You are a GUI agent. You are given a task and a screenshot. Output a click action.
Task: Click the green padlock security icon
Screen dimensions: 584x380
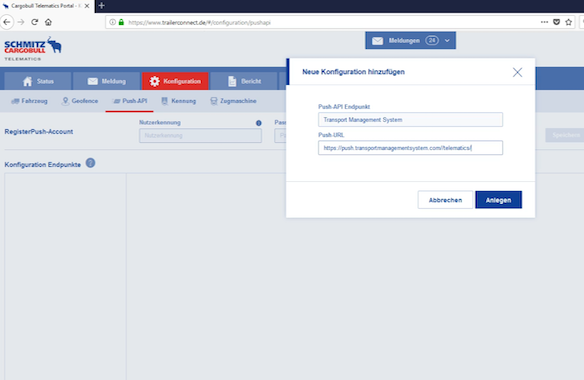click(x=121, y=22)
